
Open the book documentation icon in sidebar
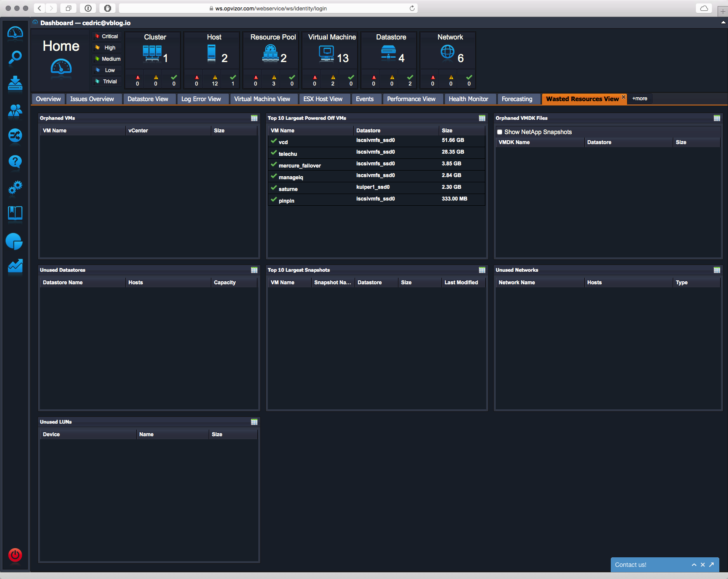pos(15,213)
